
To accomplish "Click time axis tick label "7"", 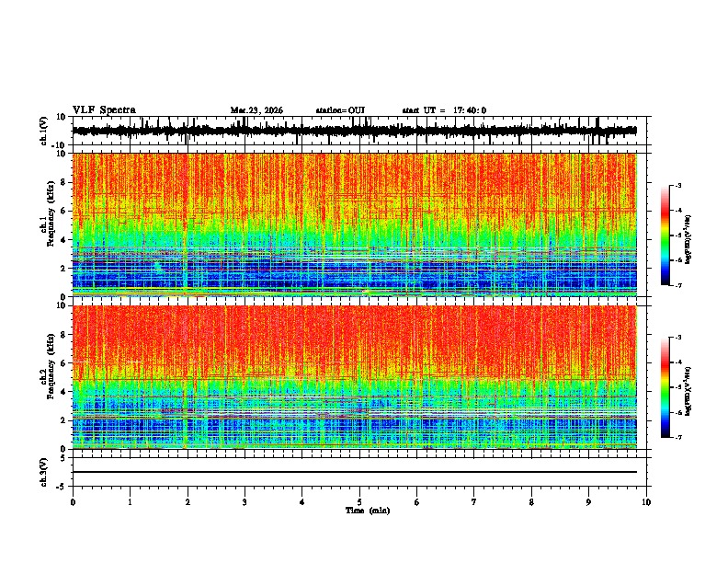I will click(474, 502).
